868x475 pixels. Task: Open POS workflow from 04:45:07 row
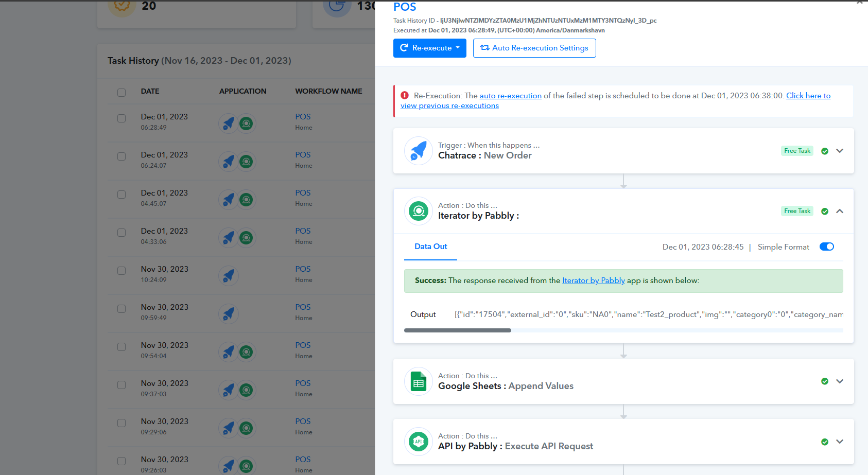click(x=303, y=193)
